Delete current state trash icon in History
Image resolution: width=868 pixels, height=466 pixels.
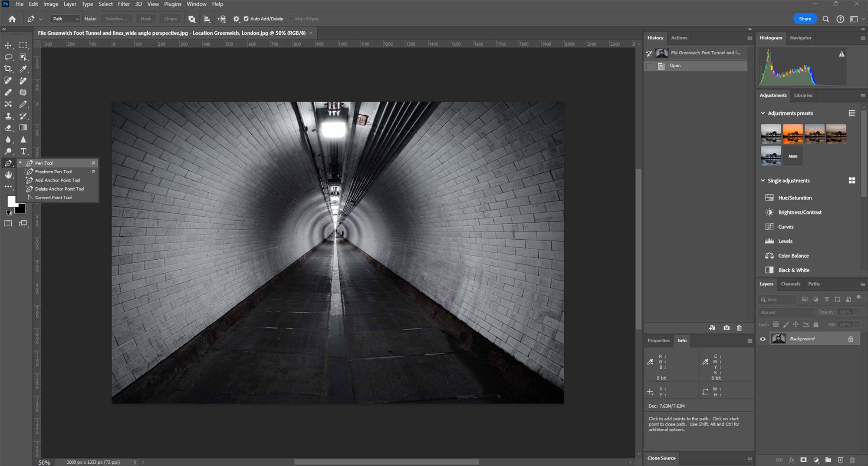pyautogui.click(x=740, y=328)
